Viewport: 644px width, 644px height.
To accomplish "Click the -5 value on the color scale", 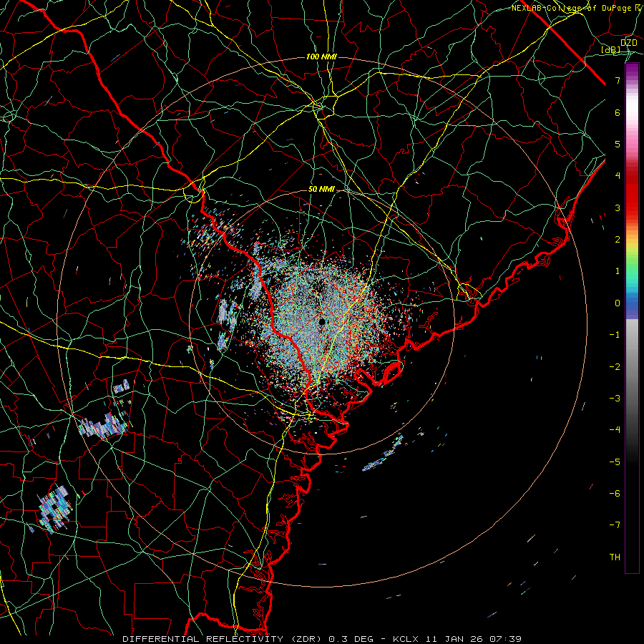I will point(615,462).
